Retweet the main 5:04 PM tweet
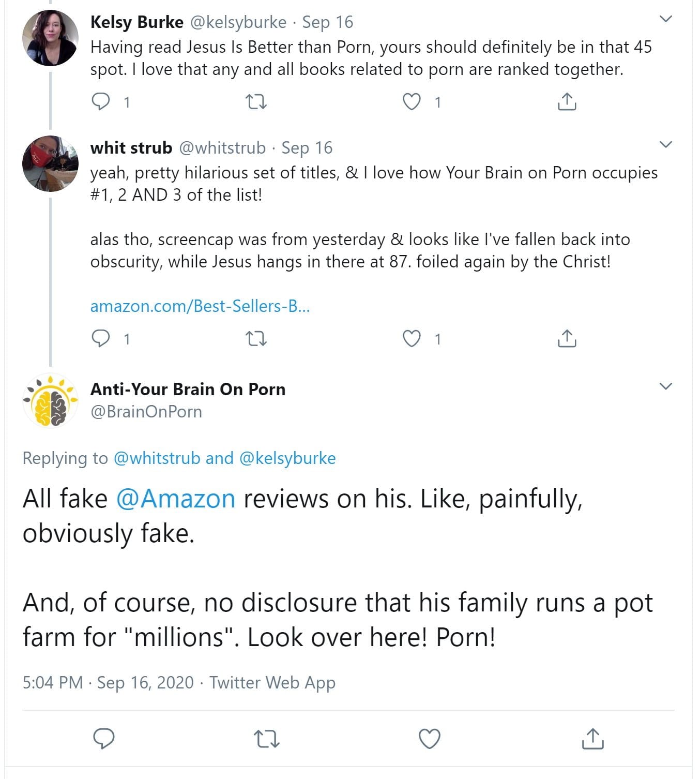The image size is (700, 779). coord(267,738)
